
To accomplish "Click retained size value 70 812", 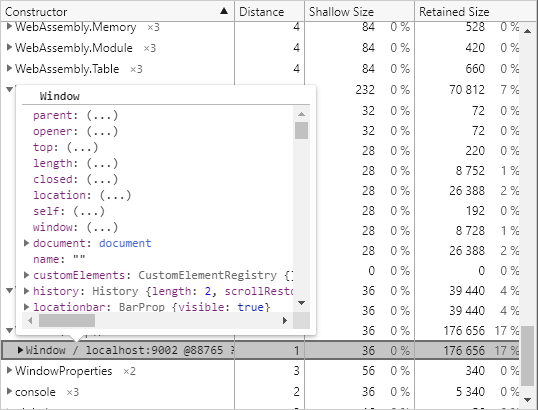I will click(x=467, y=90).
